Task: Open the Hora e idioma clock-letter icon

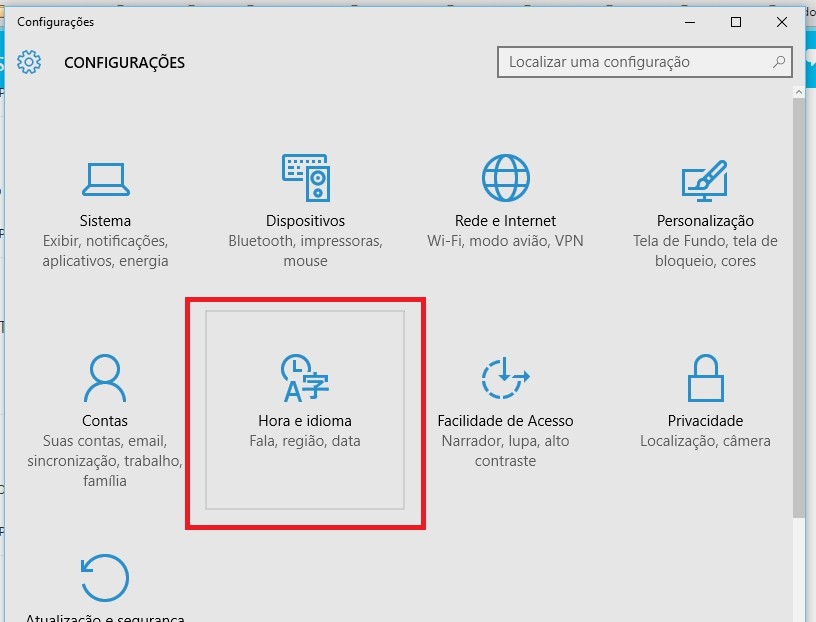Action: tap(305, 378)
